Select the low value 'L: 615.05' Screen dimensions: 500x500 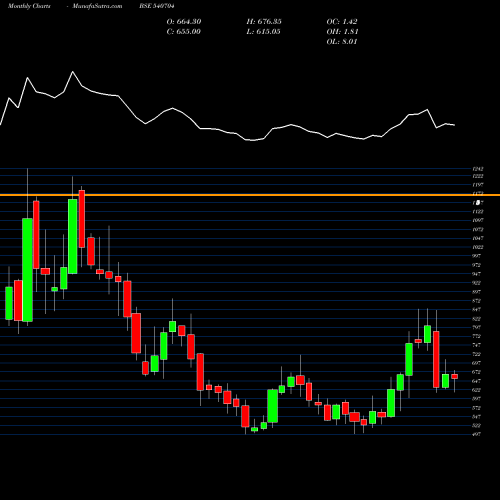pyautogui.click(x=263, y=32)
